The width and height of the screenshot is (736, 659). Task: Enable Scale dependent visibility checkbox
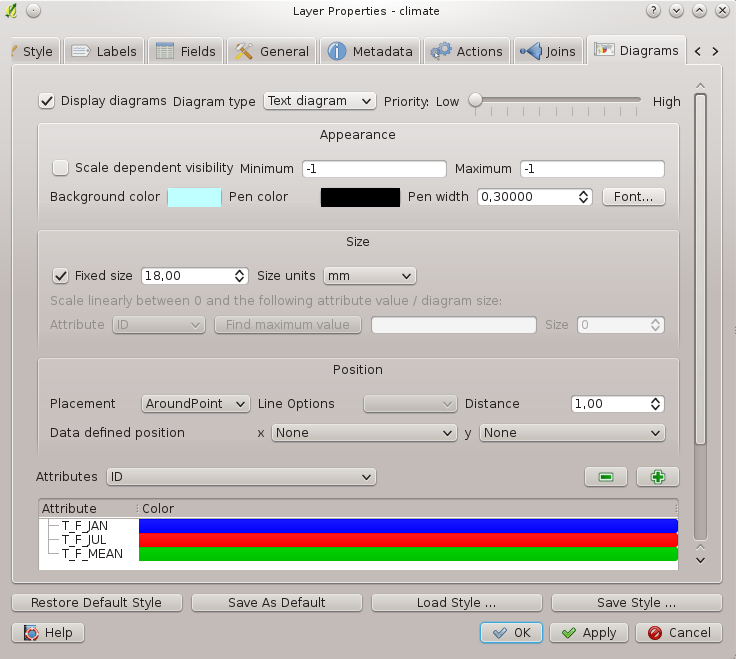(61, 168)
